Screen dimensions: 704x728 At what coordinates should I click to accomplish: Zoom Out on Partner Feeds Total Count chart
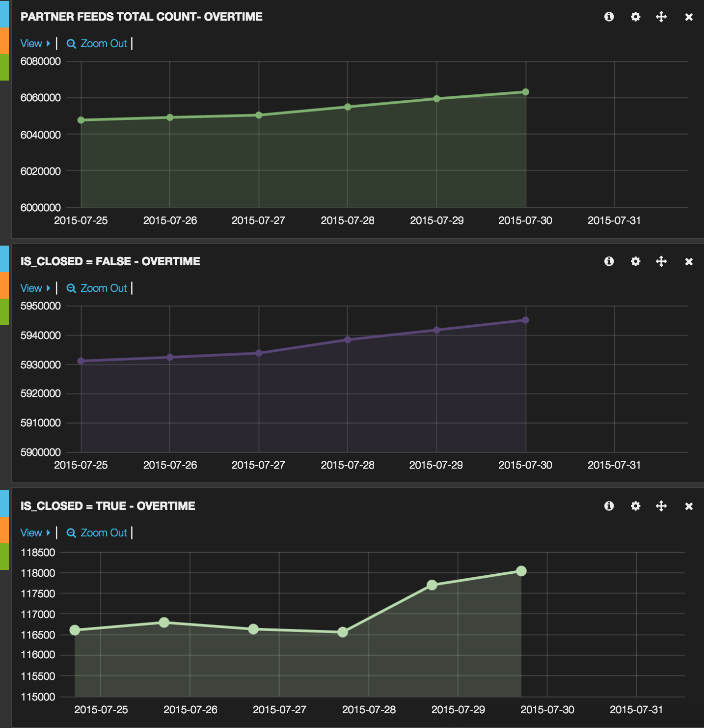(x=97, y=43)
